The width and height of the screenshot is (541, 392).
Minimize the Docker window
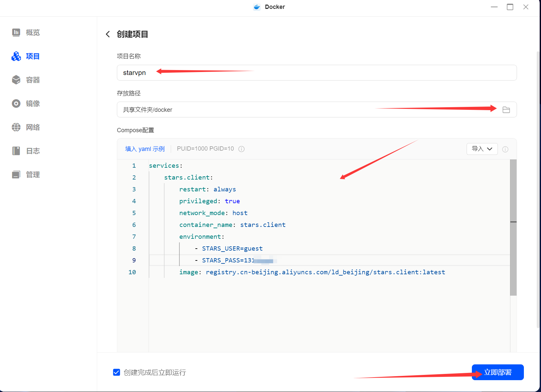pyautogui.click(x=494, y=7)
